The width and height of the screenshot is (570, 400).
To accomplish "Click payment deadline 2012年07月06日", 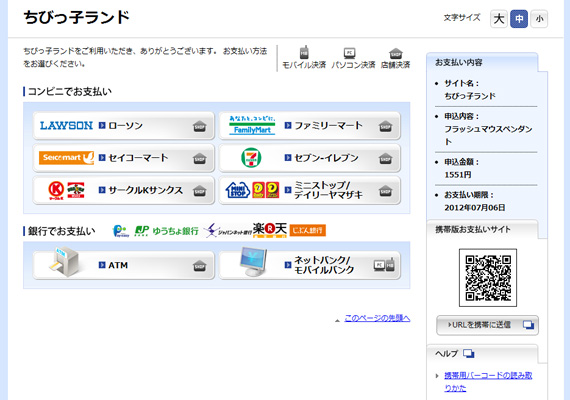I will click(x=474, y=208).
